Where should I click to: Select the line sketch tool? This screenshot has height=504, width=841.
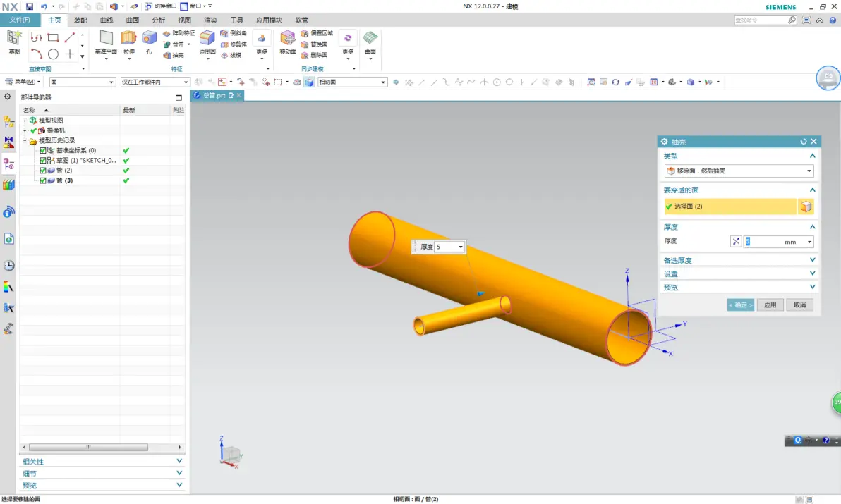[70, 37]
